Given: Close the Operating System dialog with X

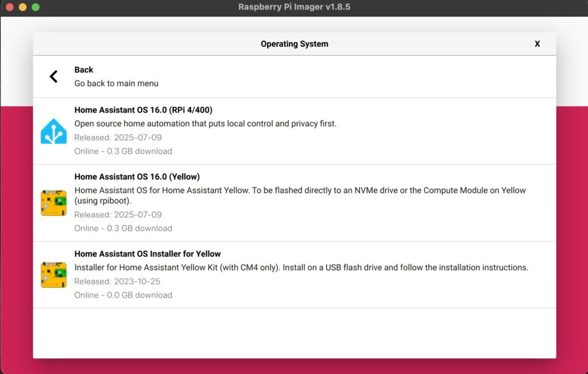Looking at the screenshot, I should click(537, 44).
